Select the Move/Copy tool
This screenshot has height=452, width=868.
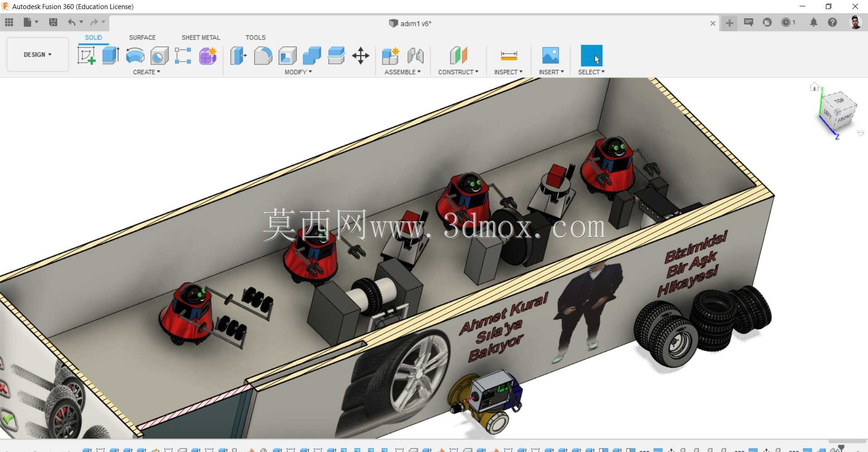361,56
